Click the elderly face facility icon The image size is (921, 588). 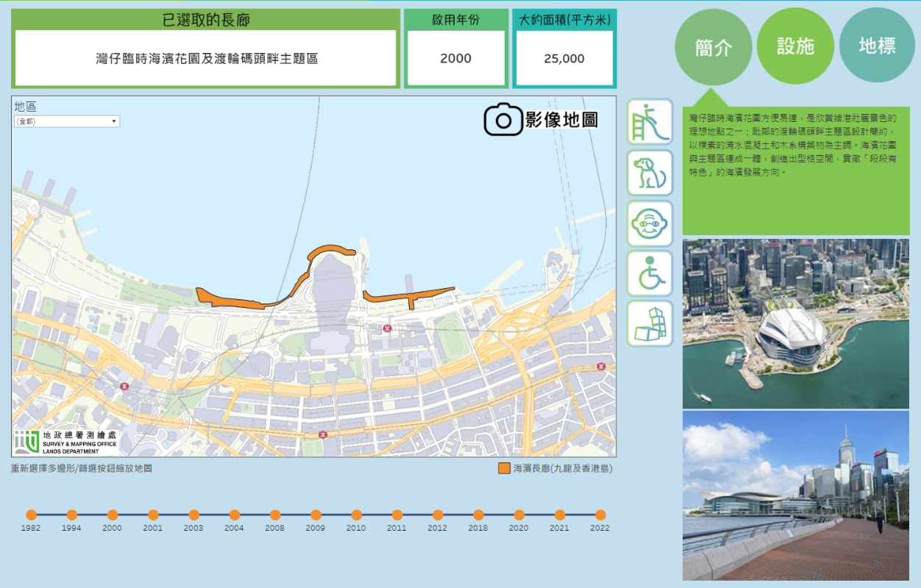tap(650, 223)
